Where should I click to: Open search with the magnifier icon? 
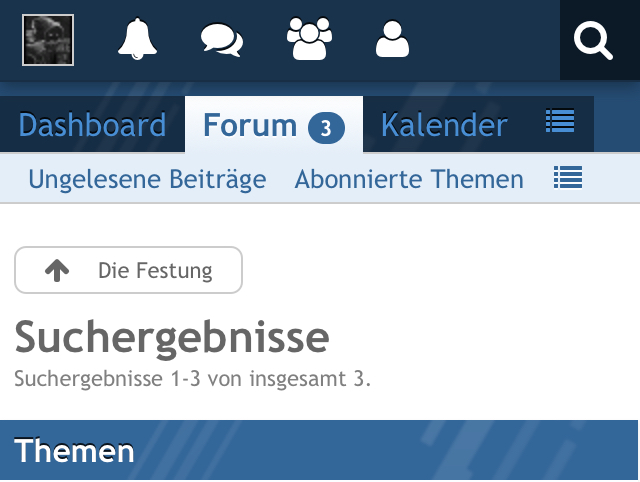click(x=594, y=41)
